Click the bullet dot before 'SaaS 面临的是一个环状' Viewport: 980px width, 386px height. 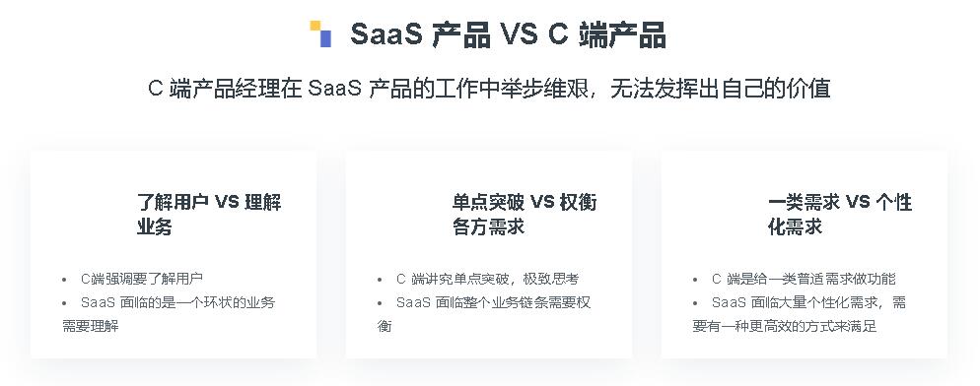(64, 303)
